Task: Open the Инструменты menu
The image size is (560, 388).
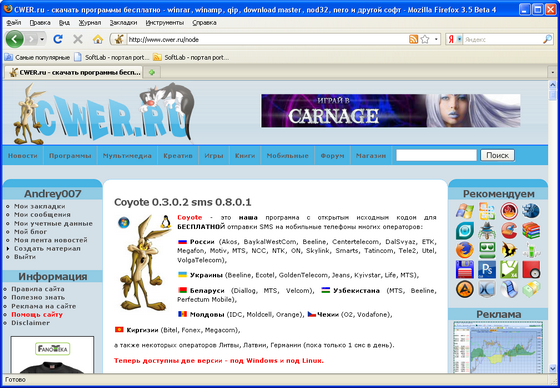Action: click(x=165, y=23)
